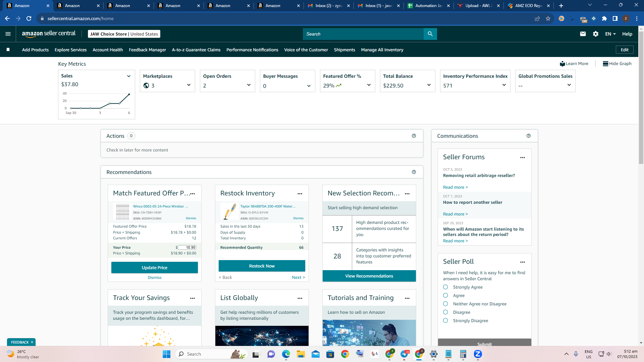The height and width of the screenshot is (362, 644).
Task: Expand the Open Orders dropdown
Action: [x=249, y=85]
